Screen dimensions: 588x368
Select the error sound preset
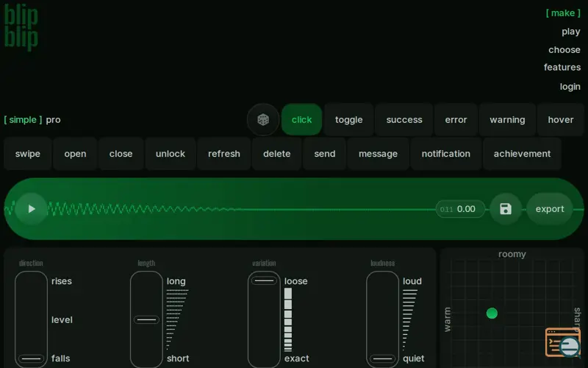(456, 120)
